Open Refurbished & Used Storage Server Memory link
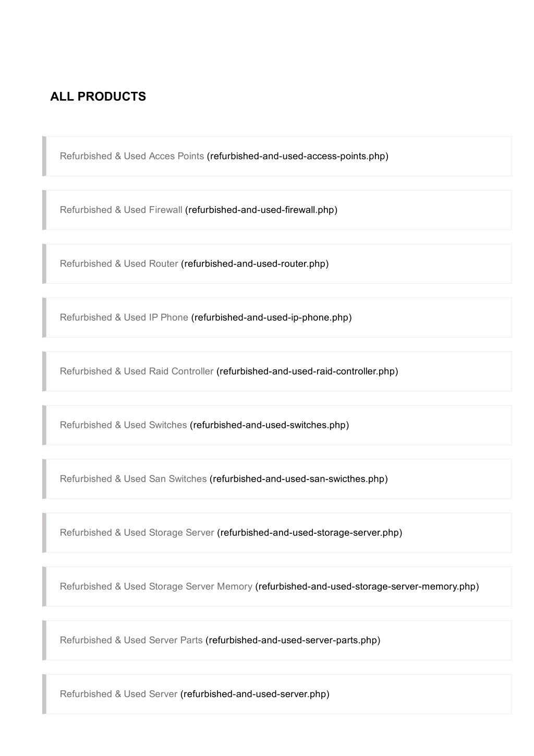Screen dimensions: 534x756 tap(156, 586)
